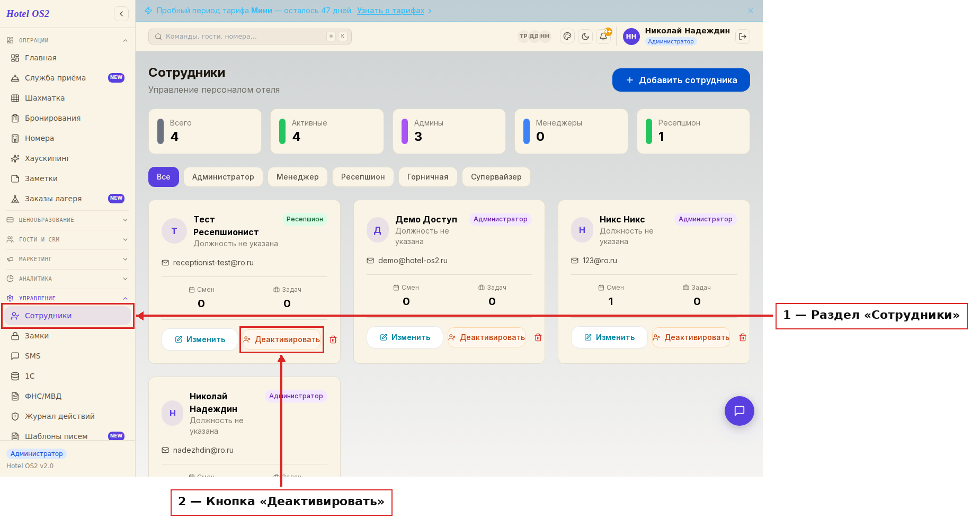Filter by Ресепшион role

point(363,177)
